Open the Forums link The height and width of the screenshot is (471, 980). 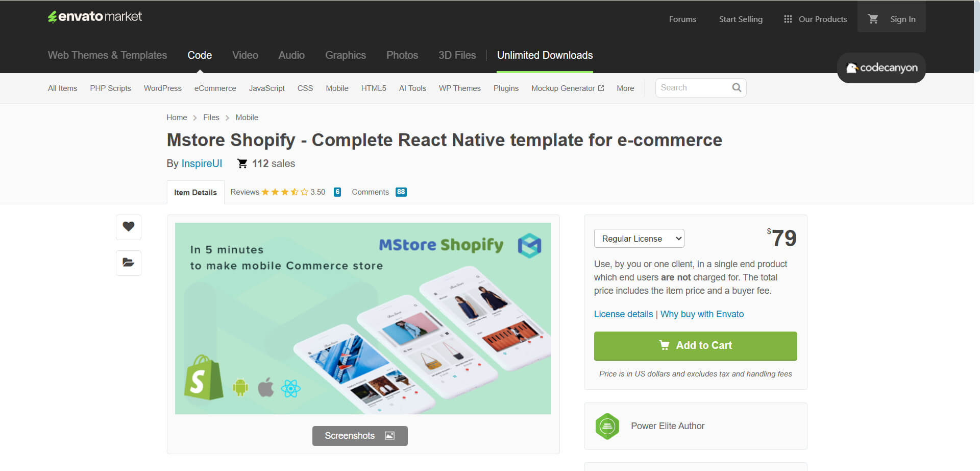[682, 19]
